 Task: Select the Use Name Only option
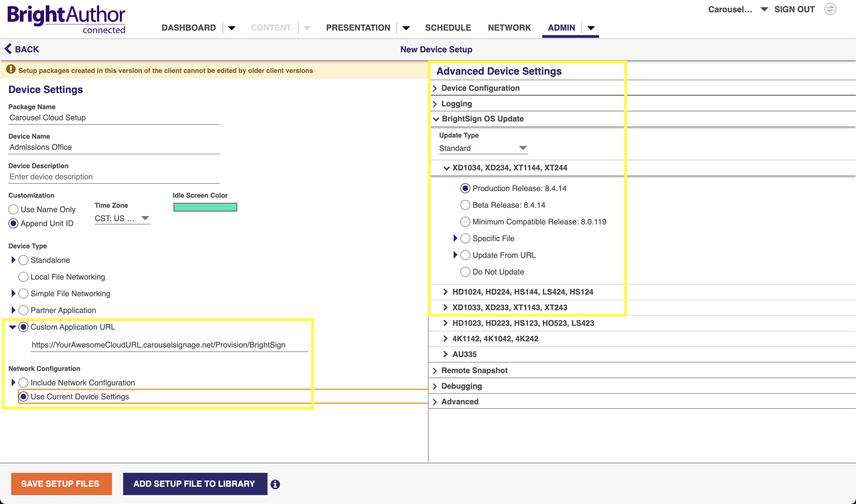point(13,210)
